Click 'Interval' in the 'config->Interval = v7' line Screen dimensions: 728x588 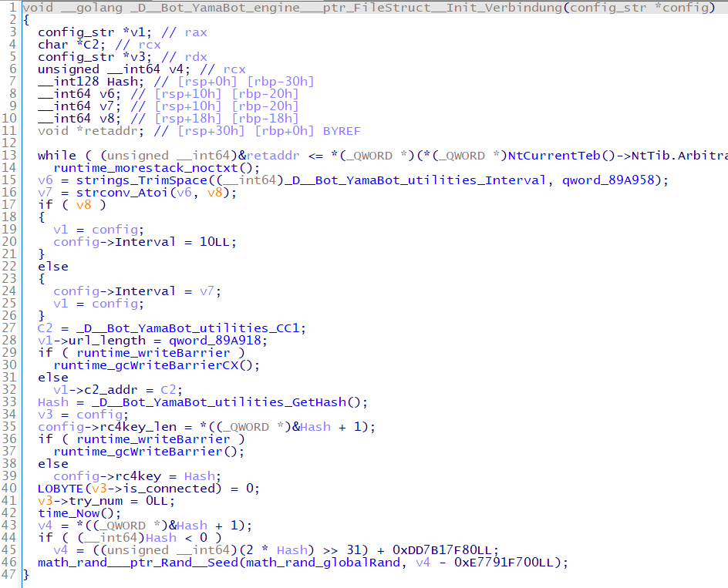coord(145,291)
